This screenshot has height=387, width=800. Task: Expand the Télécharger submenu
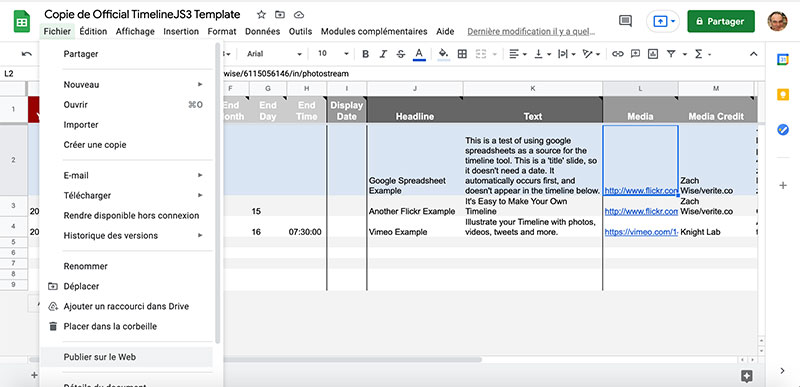(126, 195)
